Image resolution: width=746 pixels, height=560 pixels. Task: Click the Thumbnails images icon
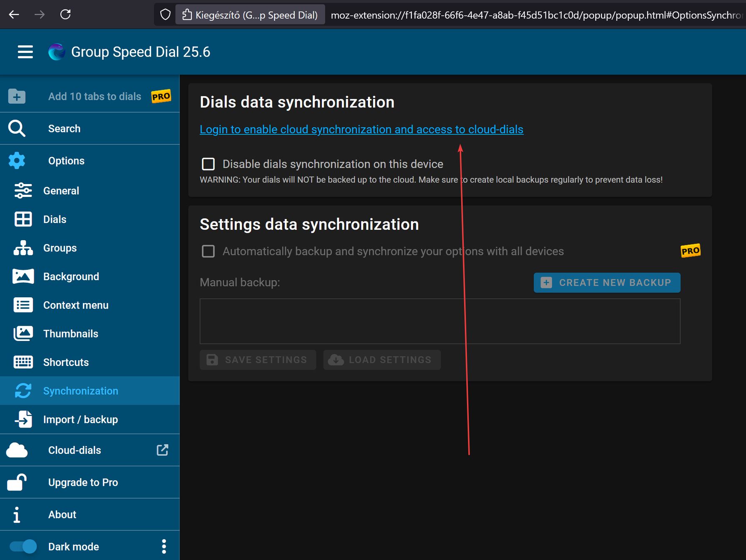coord(23,334)
